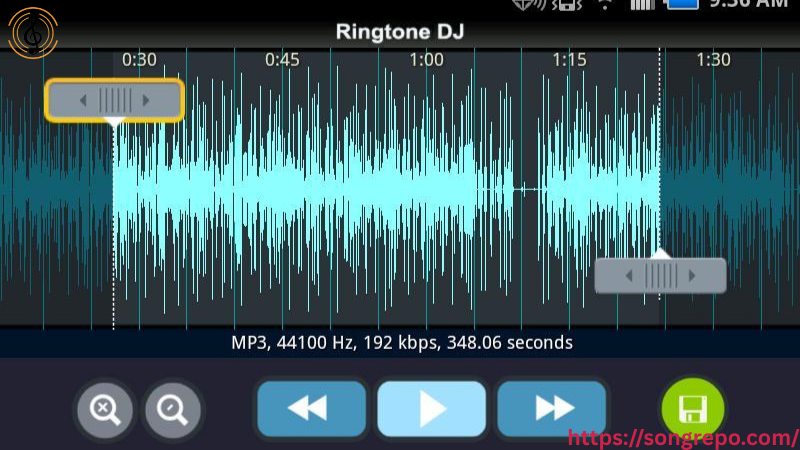Select the yellow-outlined start marker handle
The image size is (800, 450).
[x=114, y=100]
